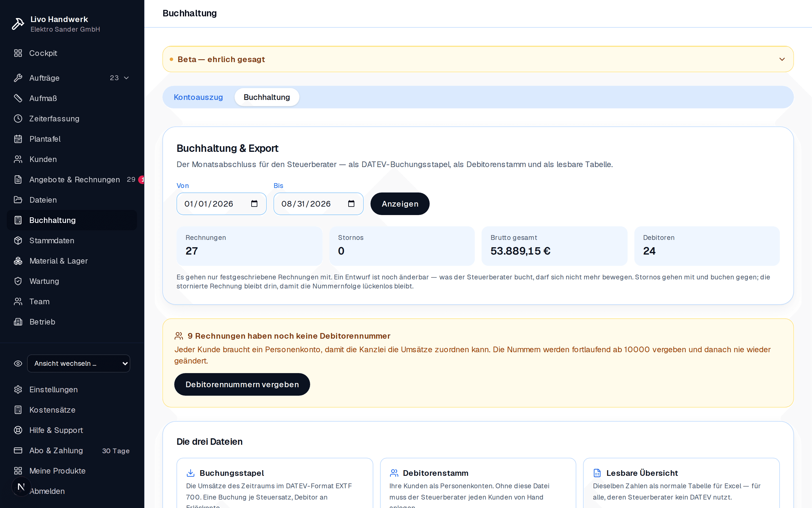Click the clock icon for Zeiterfassung

point(18,119)
